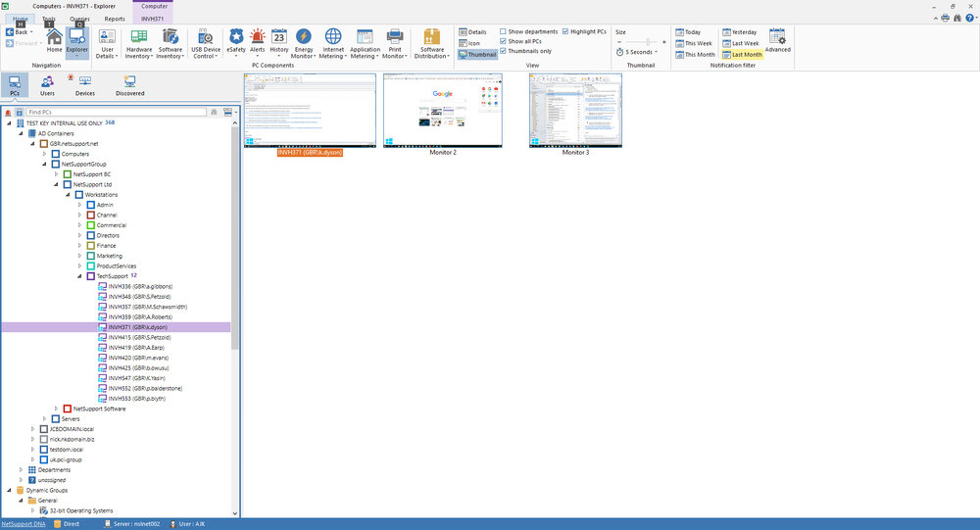This screenshot has width=980, height=530.
Task: Open the Monitor 2 thumbnail
Action: tap(443, 111)
